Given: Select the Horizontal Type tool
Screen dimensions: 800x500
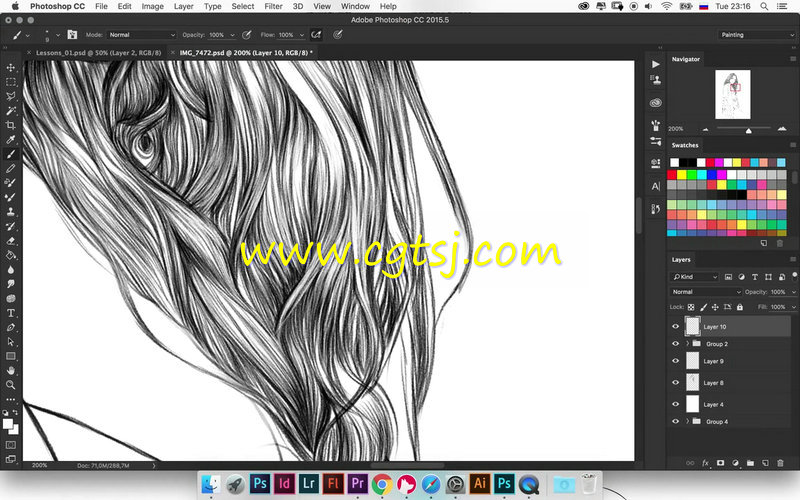Looking at the screenshot, I should (10, 313).
